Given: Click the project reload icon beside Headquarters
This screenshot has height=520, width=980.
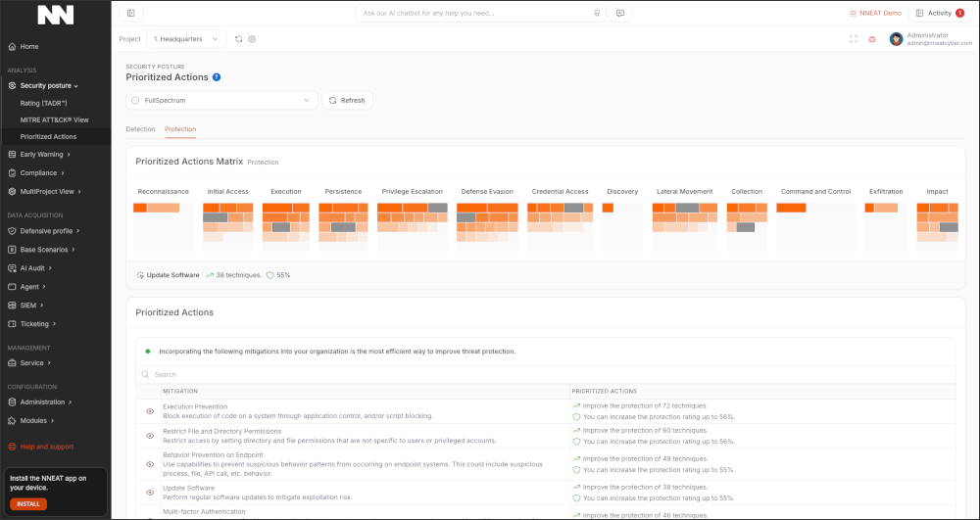Looking at the screenshot, I should point(238,39).
